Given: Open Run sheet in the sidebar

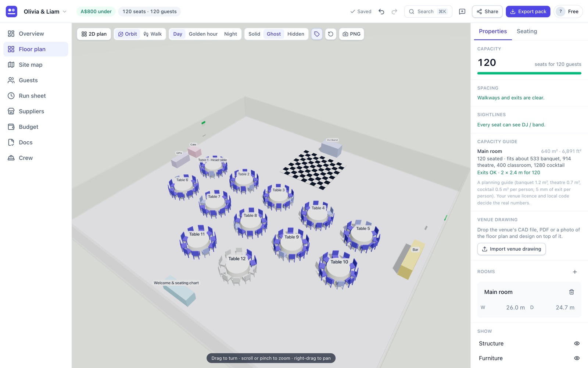Looking at the screenshot, I should pyautogui.click(x=36, y=96).
